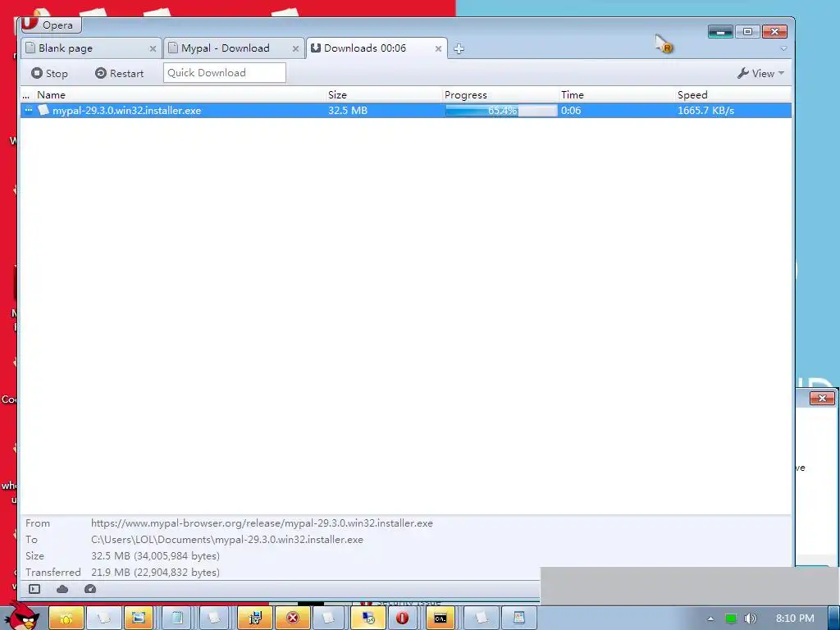Open the Opera main menu button
This screenshot has width=840, height=630.
click(52, 25)
